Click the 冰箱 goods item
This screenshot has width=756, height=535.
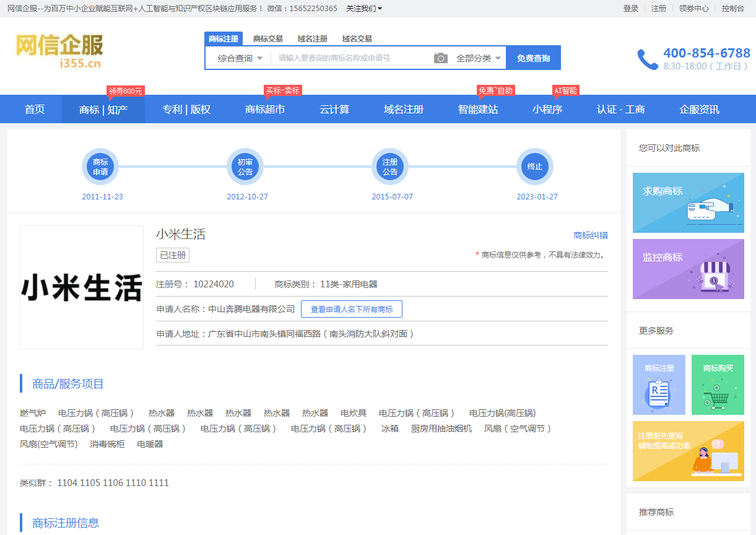(x=390, y=428)
